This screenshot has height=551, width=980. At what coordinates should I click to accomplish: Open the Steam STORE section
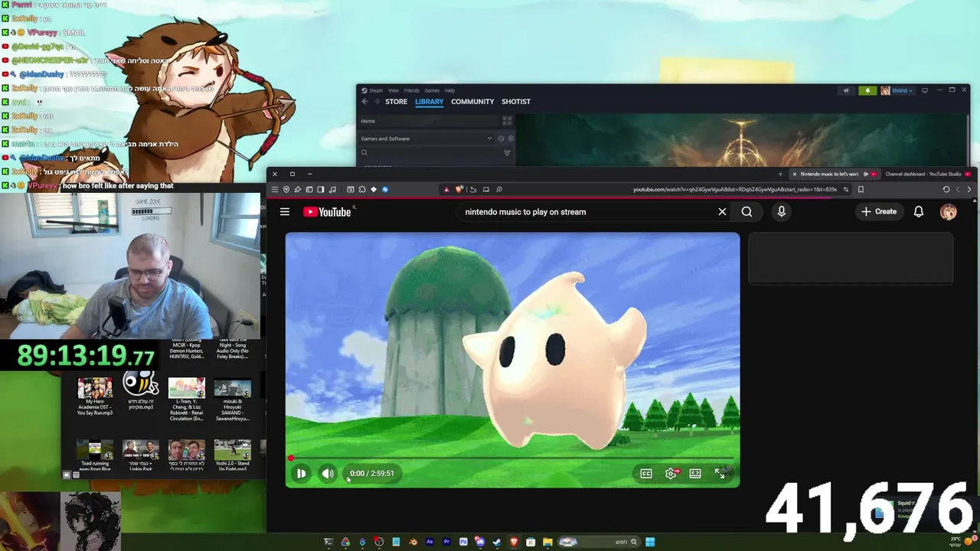(x=396, y=102)
